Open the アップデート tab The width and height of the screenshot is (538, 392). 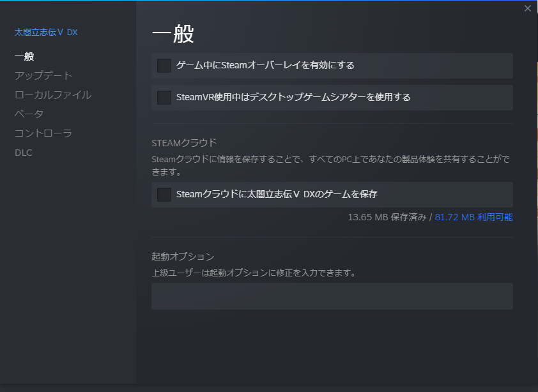(x=43, y=75)
